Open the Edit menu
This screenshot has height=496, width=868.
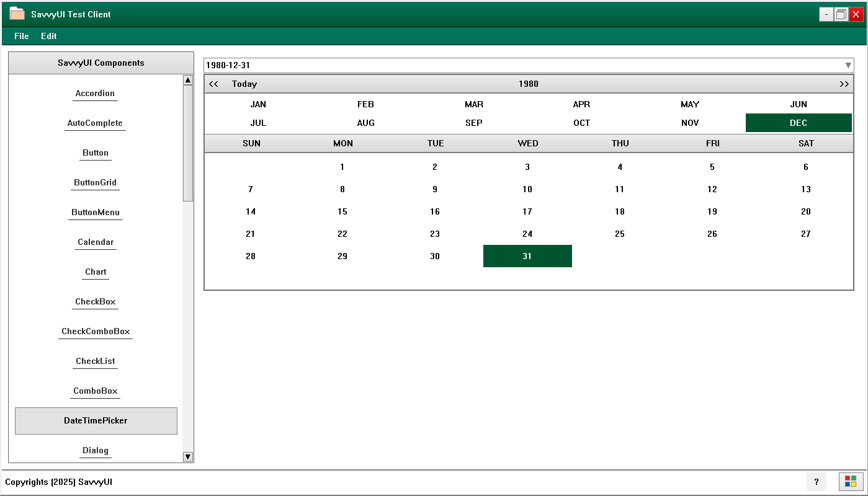(x=48, y=36)
